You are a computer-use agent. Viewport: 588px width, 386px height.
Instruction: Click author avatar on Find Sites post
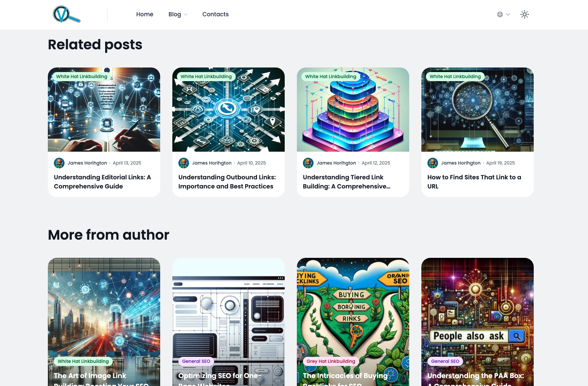pos(433,163)
